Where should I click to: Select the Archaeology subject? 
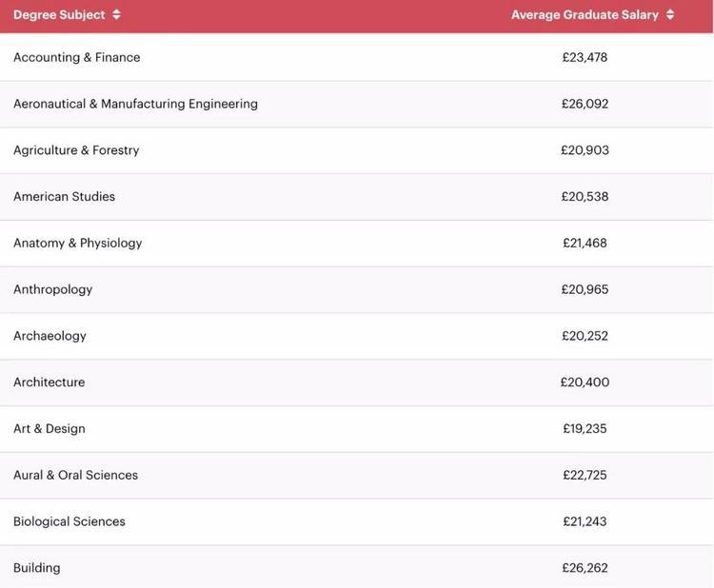(x=50, y=336)
